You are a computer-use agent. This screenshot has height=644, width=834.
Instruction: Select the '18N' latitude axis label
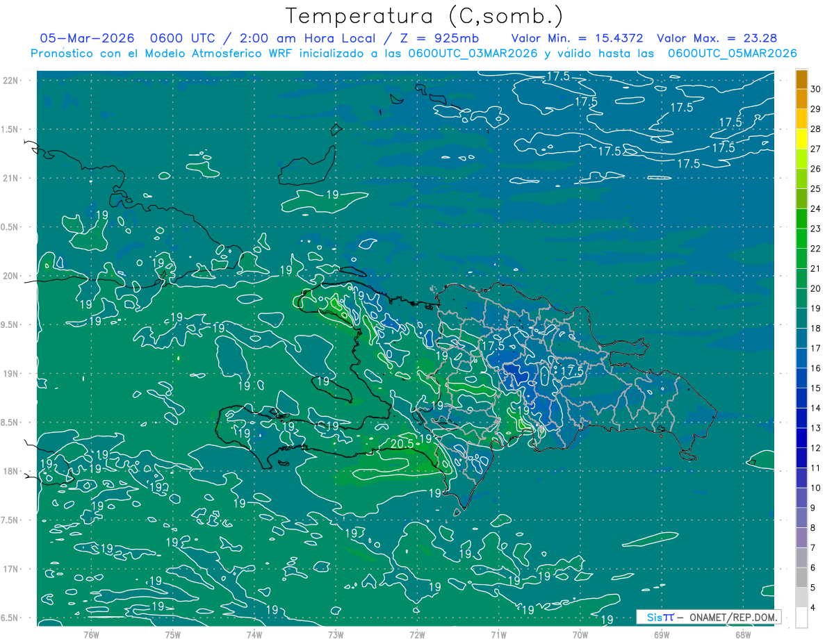coord(12,471)
